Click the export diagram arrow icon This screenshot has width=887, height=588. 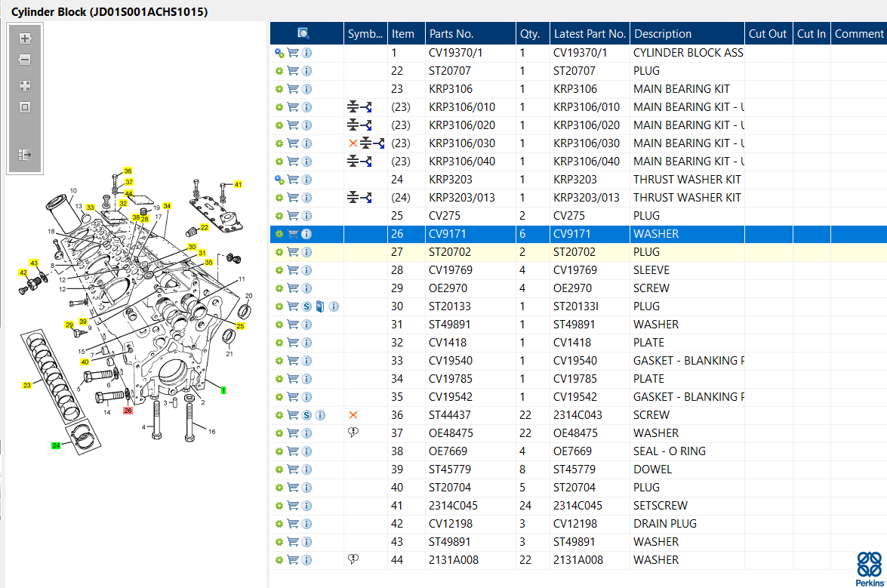click(25, 154)
